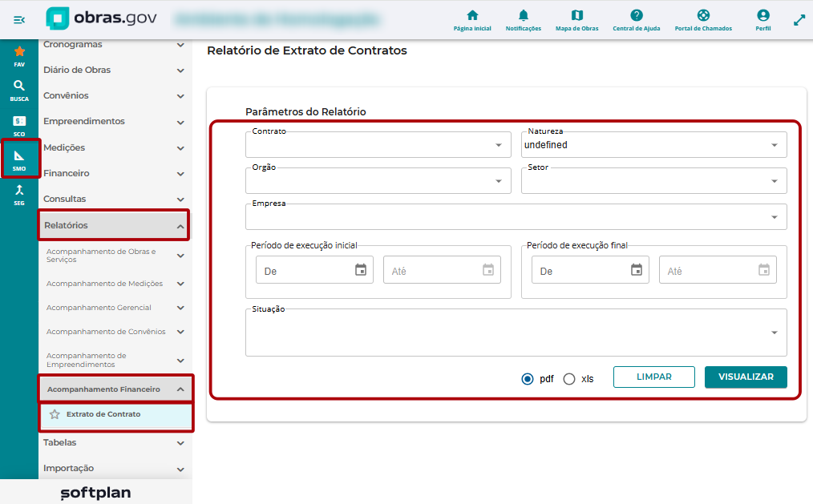813x504 pixels.
Task: Open the Contrato dropdown
Action: (x=378, y=144)
